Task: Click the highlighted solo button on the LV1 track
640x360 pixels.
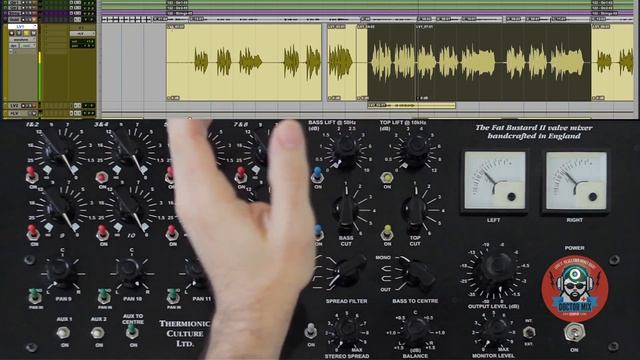Action: (x=26, y=33)
